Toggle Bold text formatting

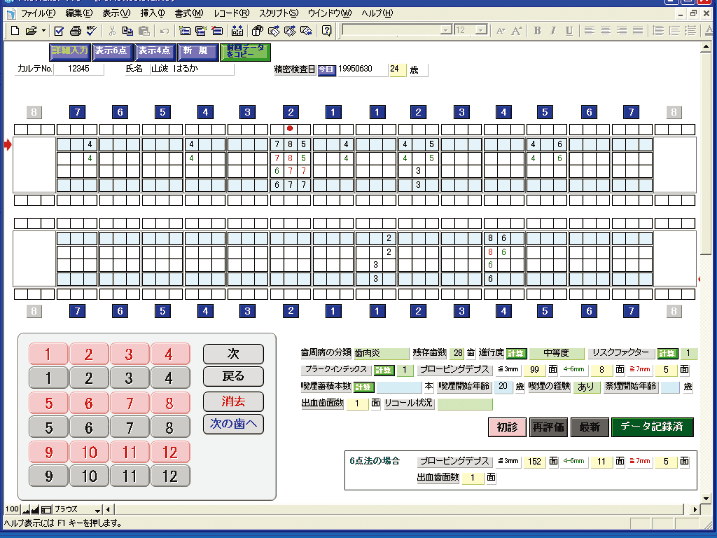click(x=537, y=31)
